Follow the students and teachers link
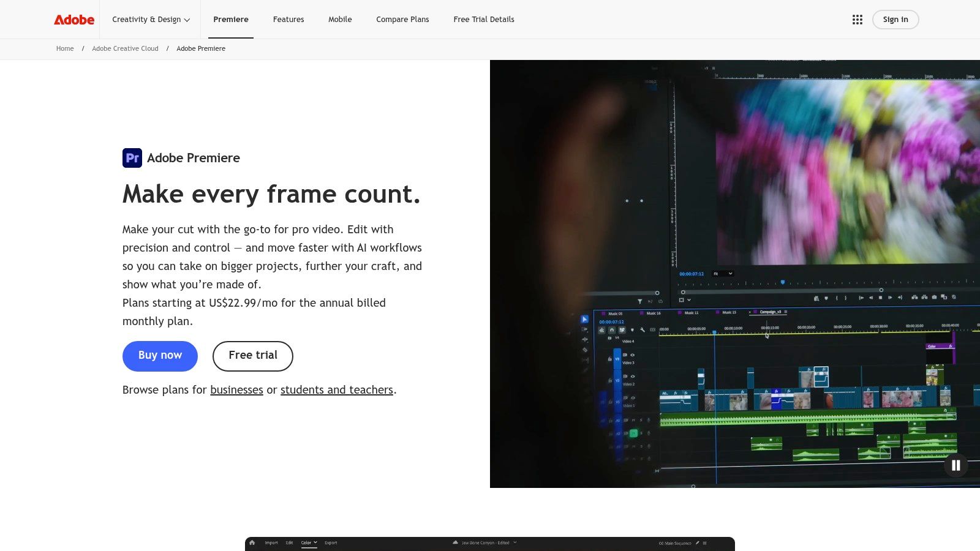The image size is (980, 551). [x=337, y=390]
